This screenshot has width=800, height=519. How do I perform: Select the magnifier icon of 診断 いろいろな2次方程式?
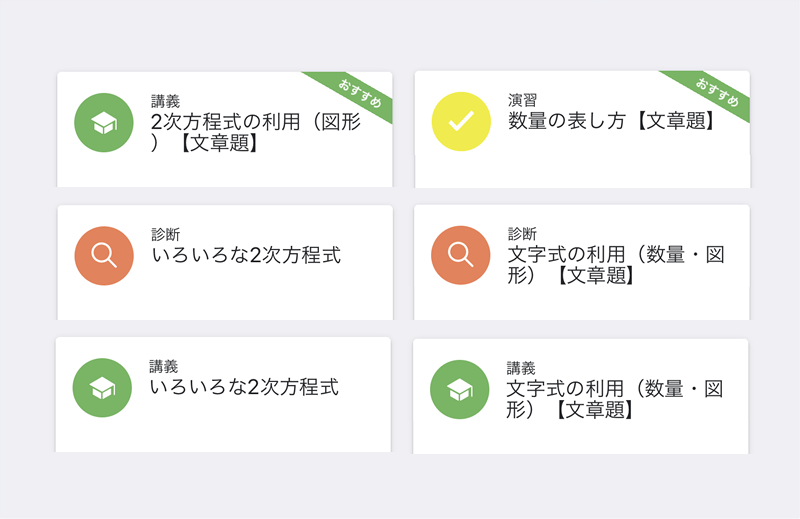104,256
